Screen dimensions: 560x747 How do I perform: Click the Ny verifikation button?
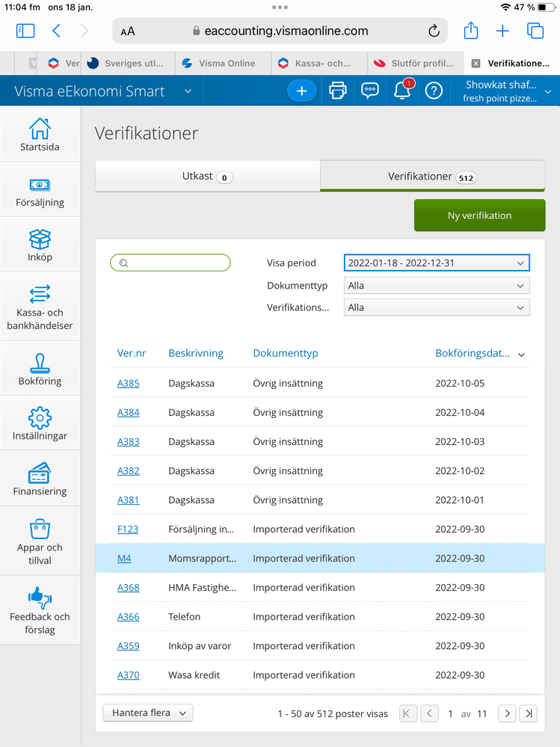coord(479,215)
